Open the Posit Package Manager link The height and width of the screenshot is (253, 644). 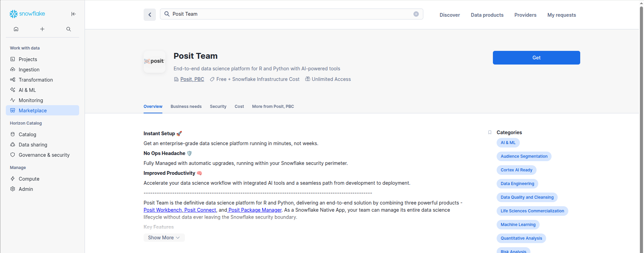tap(255, 210)
